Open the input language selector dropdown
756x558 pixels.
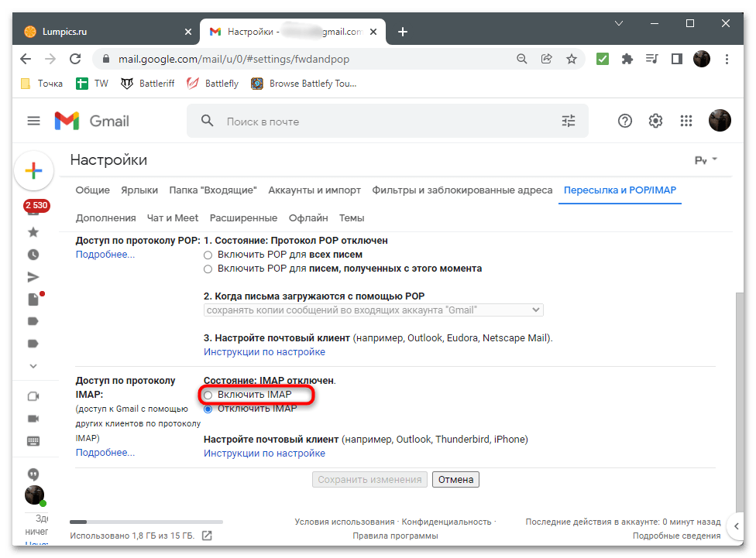(x=706, y=160)
